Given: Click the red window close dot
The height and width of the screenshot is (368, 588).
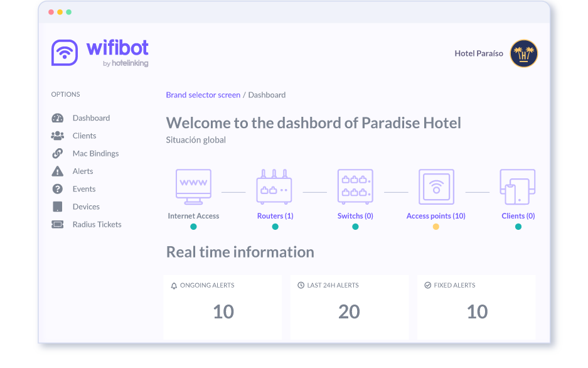Looking at the screenshot, I should [x=51, y=12].
